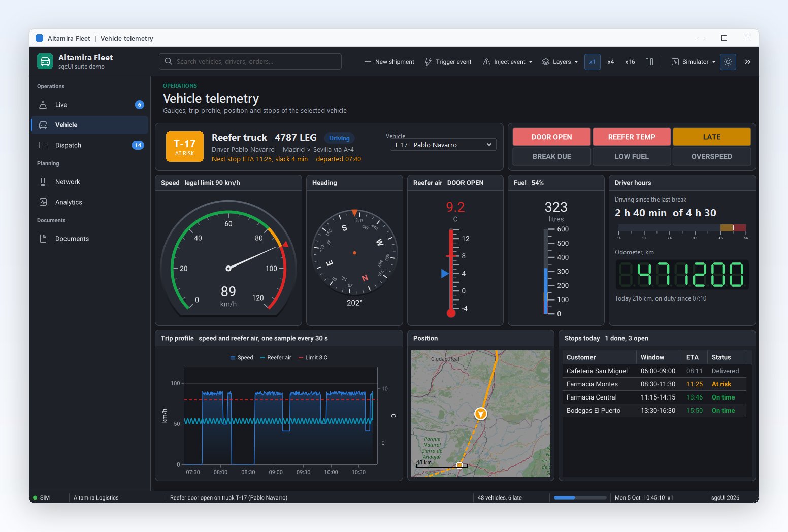This screenshot has width=788, height=532.
Task: Expand toolbar overflow double-chevron icon
Action: (x=748, y=62)
